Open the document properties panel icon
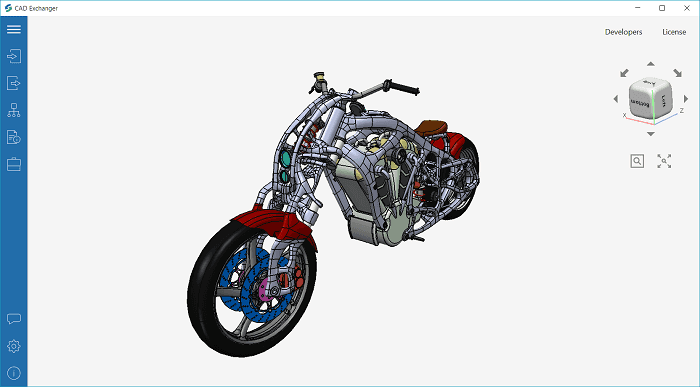Viewport: 700px width, 387px height. point(14,137)
